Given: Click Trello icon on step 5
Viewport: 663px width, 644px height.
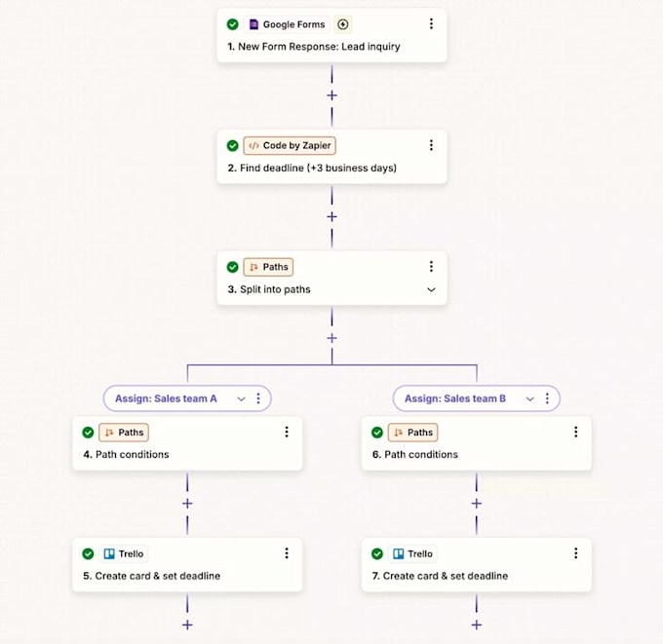Looking at the screenshot, I should tap(109, 553).
